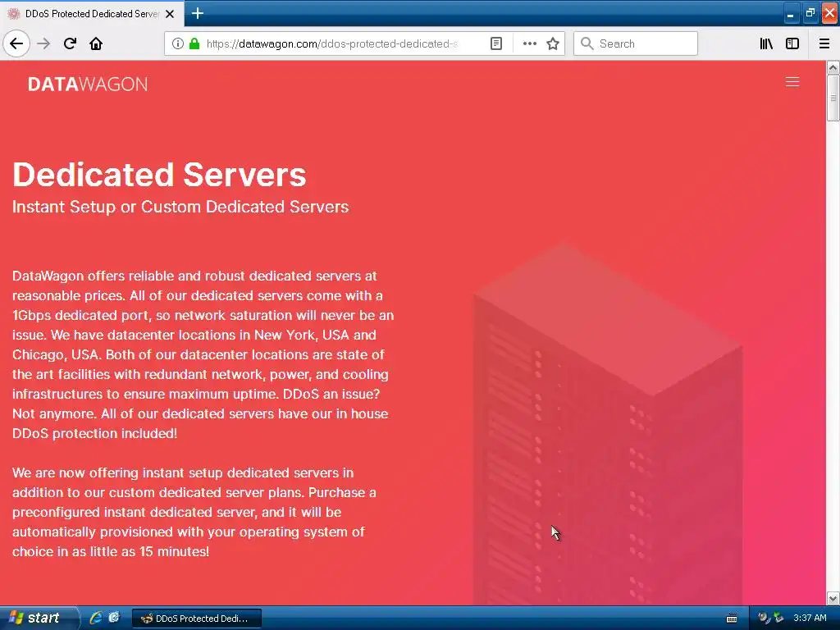Screen dimensions: 840x630
Task: Open the DataWagon site navigation menu
Action: (792, 82)
